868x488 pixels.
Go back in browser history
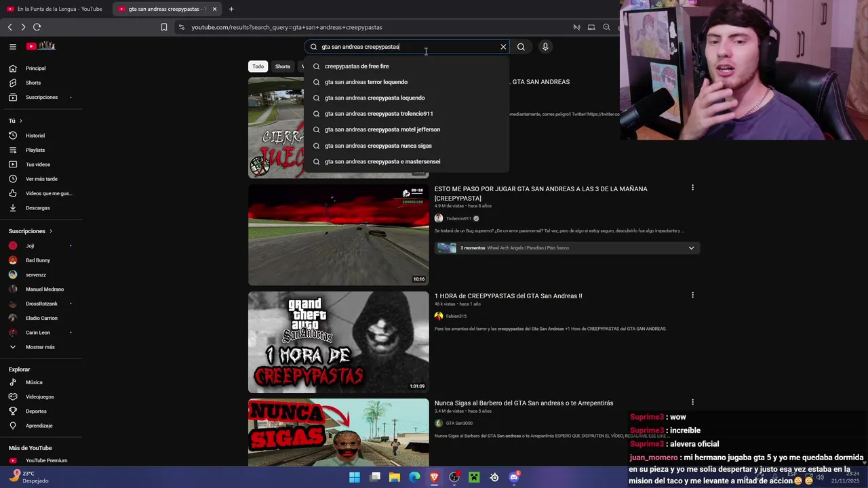coord(9,27)
